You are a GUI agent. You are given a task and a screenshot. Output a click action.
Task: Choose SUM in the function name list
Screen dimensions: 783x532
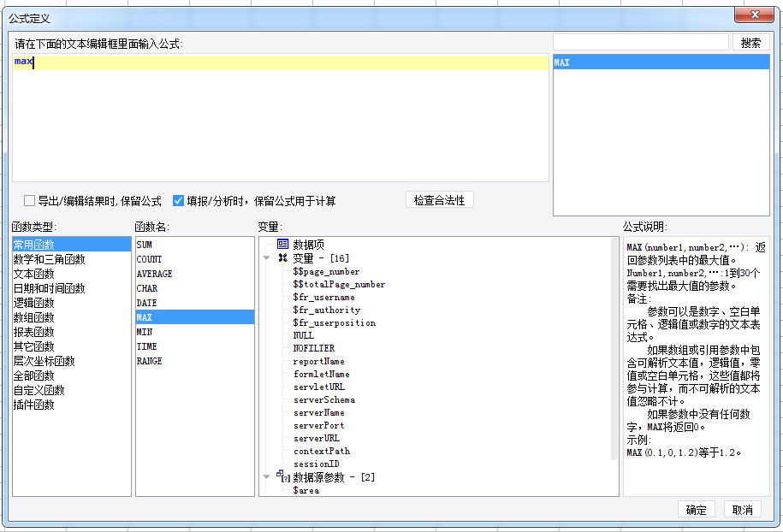(x=195, y=245)
